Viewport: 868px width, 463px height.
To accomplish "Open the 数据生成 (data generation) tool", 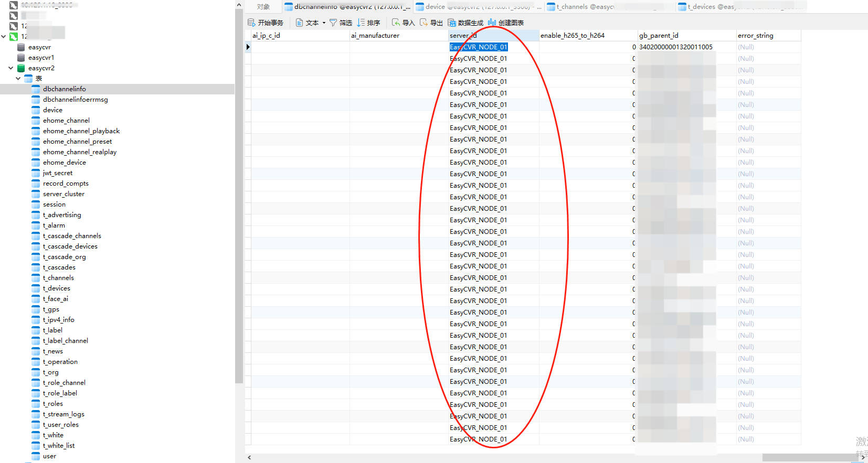I will (465, 23).
